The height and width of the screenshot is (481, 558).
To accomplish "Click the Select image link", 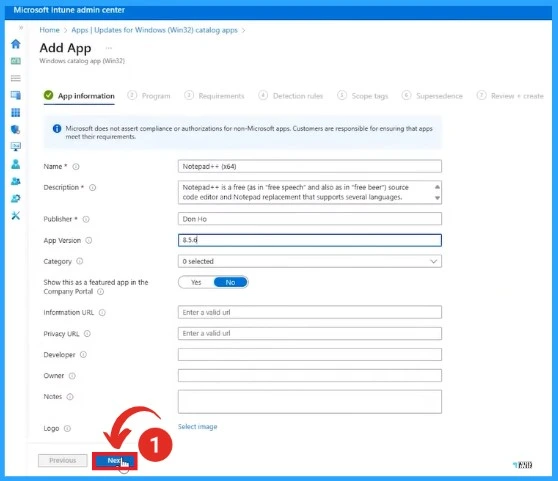I will [198, 427].
